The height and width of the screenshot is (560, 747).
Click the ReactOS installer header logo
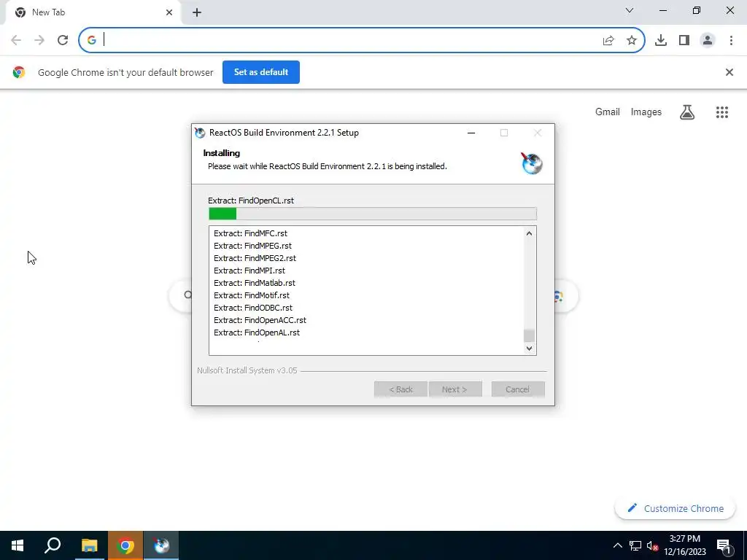532,163
